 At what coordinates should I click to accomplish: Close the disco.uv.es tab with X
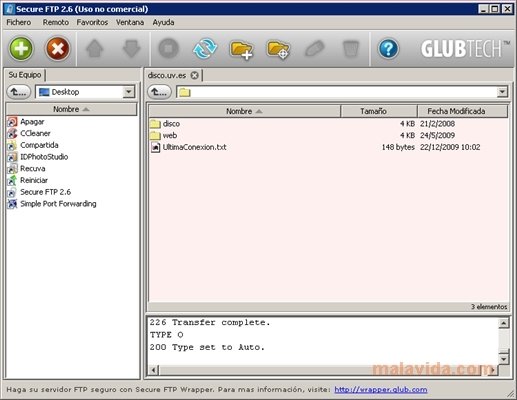click(194, 76)
